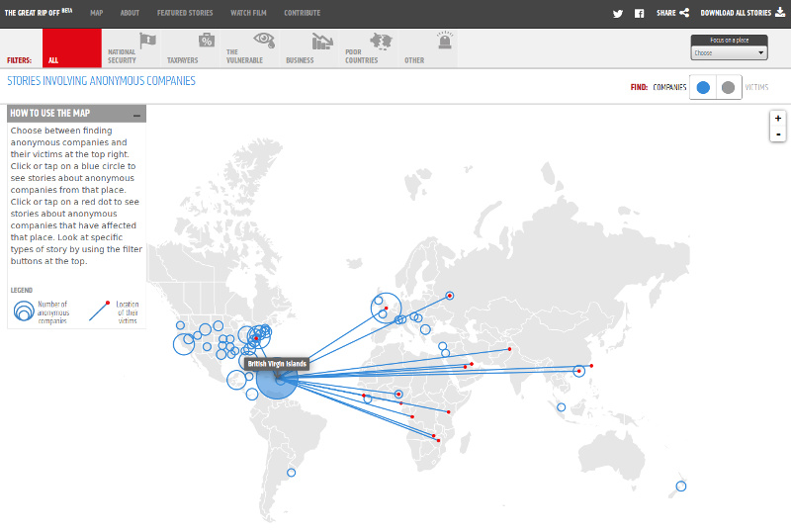Click the red victim dot in Taiwan
This screenshot has height=532, width=791.
[x=591, y=366]
